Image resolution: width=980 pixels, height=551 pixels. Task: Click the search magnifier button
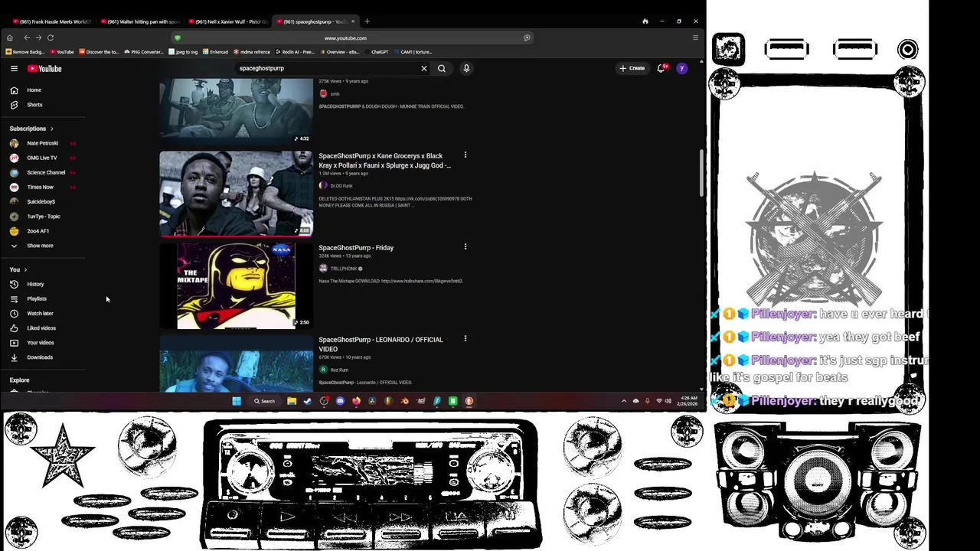pyautogui.click(x=442, y=68)
